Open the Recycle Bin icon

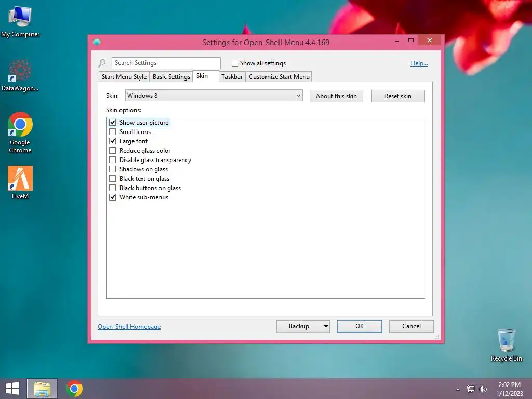tap(506, 345)
